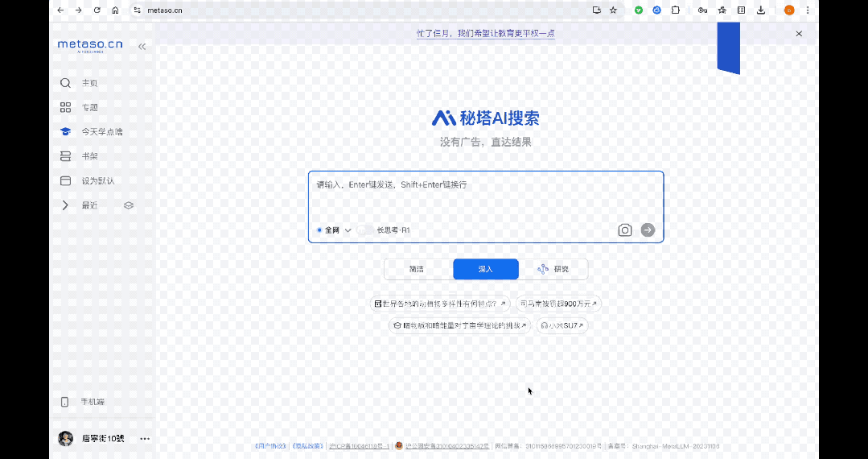Open the Chrome three-dot menu
The height and width of the screenshot is (459, 868).
click(x=808, y=10)
